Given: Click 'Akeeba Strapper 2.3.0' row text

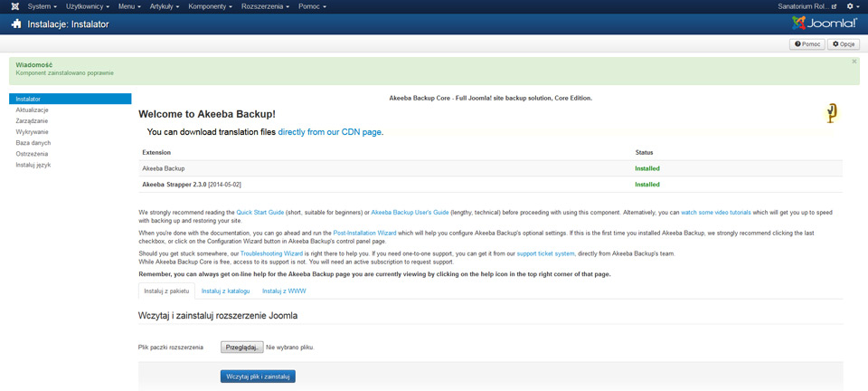Looking at the screenshot, I should pos(193,185).
